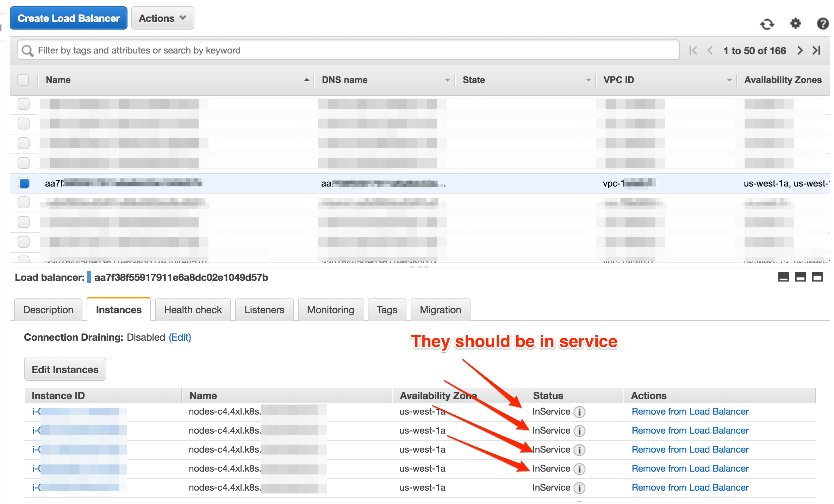Click the Create Load Balancer button
This screenshot has width=834, height=504.
coord(69,18)
